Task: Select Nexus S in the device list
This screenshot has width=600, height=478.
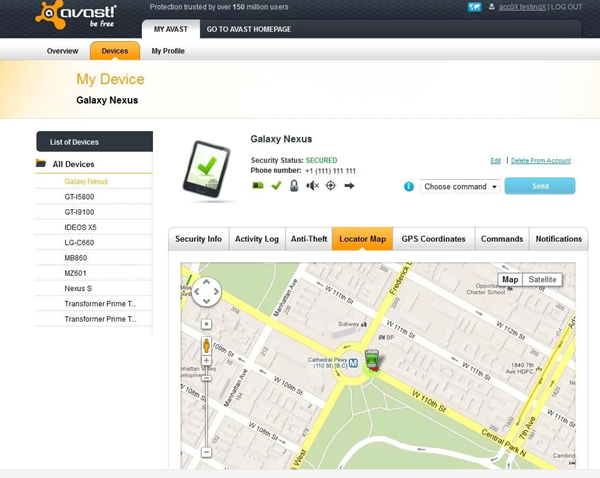Action: 78,287
